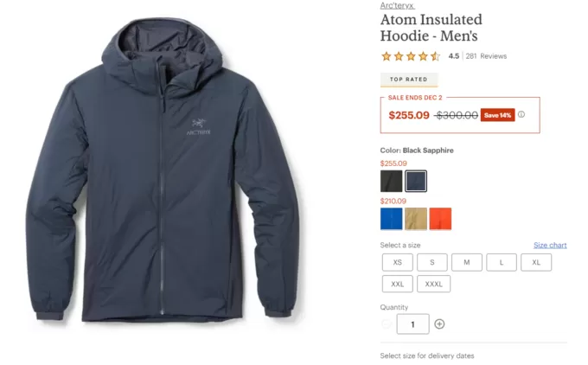This screenshot has width=588, height=365.
Task: Choose the blue color swatch
Action: click(x=391, y=219)
